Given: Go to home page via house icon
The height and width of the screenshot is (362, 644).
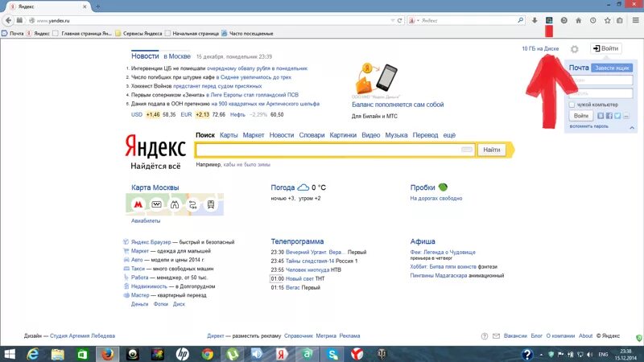Looking at the screenshot, I should (x=578, y=20).
